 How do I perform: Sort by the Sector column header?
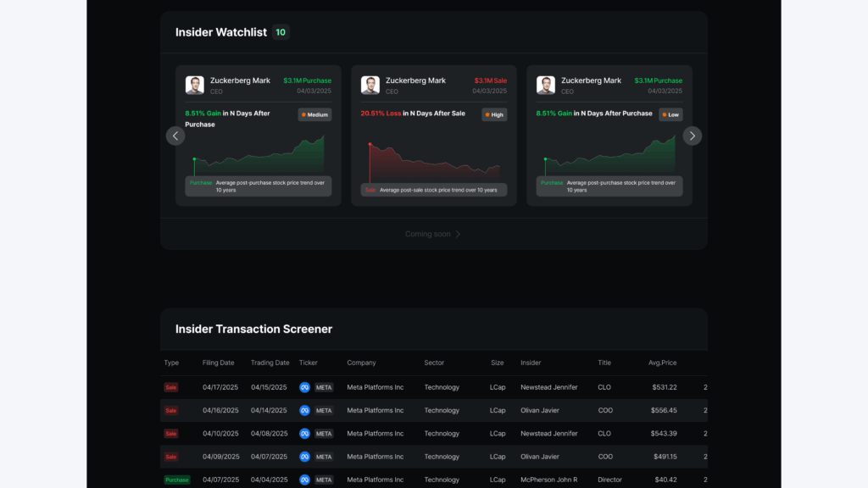[x=434, y=363]
